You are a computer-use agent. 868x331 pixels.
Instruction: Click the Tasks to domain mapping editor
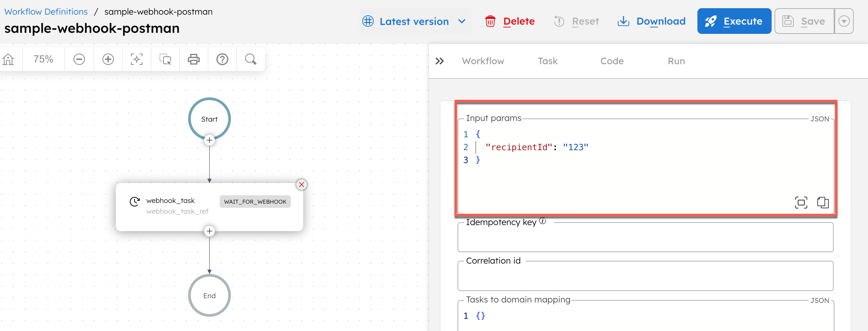(645, 316)
